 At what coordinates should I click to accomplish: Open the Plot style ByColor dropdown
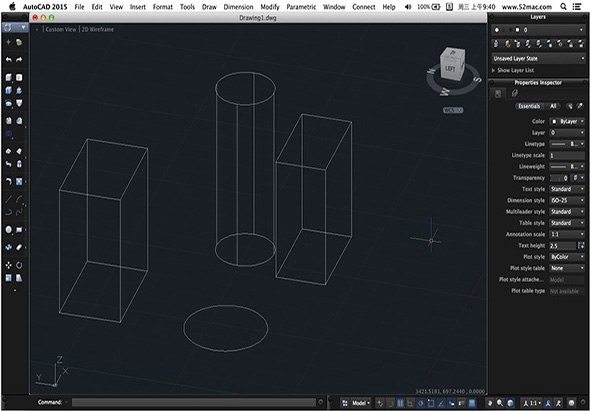pos(567,257)
